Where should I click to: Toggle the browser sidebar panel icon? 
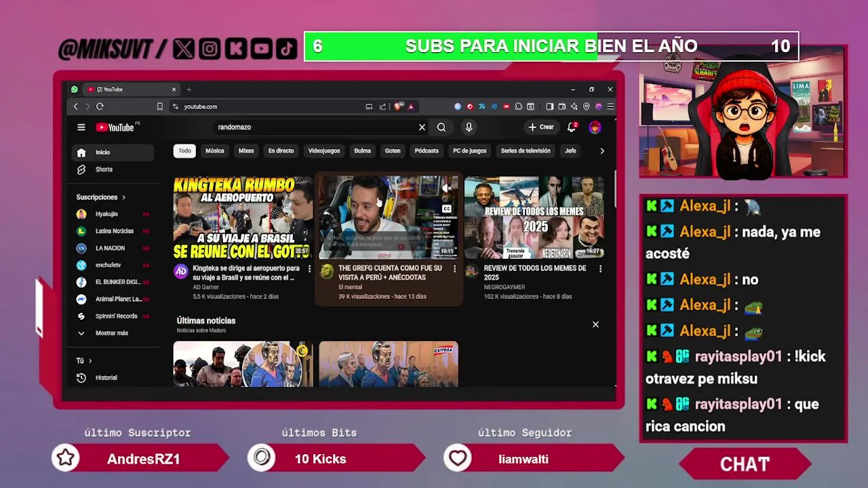point(549,106)
